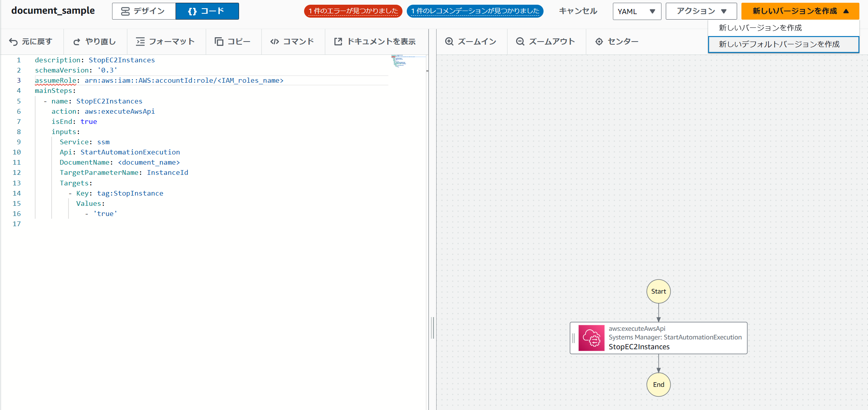
Task: Click line number 17 in the gutter
Action: 16,224
